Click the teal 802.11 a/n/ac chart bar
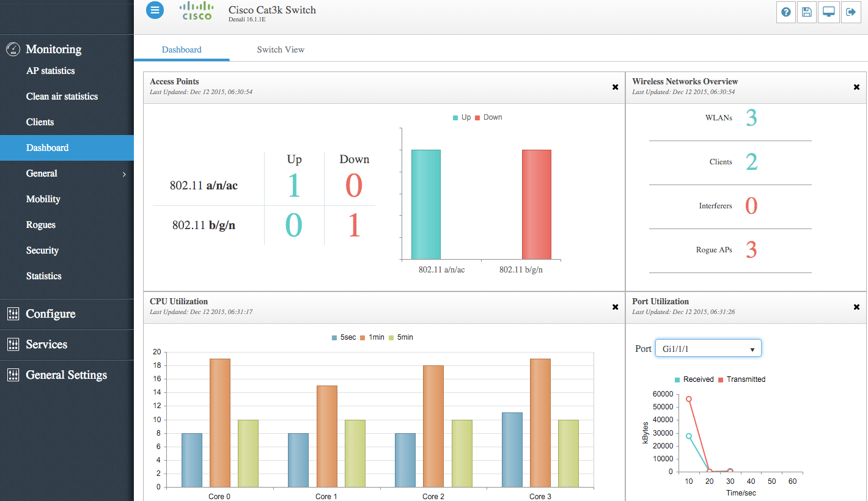This screenshot has height=501, width=868. [x=426, y=205]
